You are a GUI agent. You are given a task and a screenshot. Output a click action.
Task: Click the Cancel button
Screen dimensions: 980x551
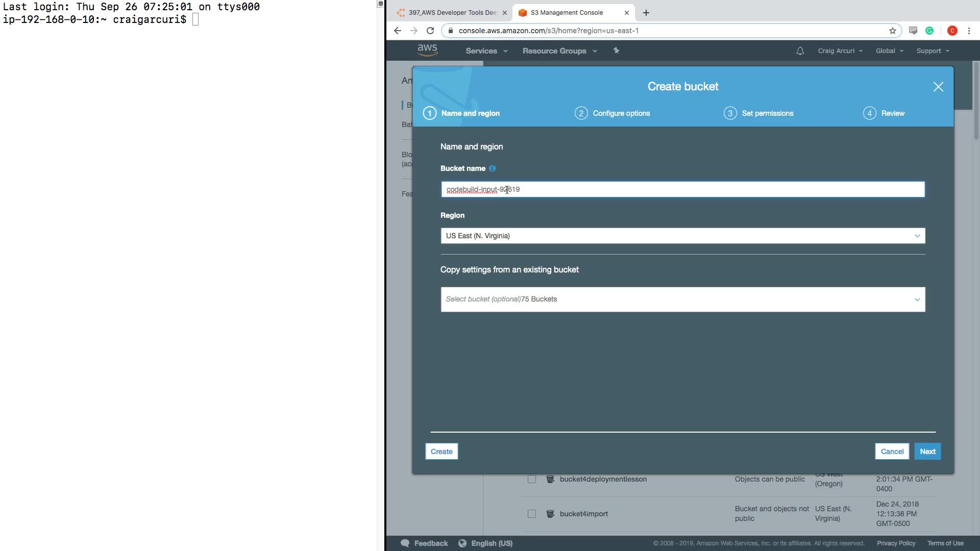892,452
